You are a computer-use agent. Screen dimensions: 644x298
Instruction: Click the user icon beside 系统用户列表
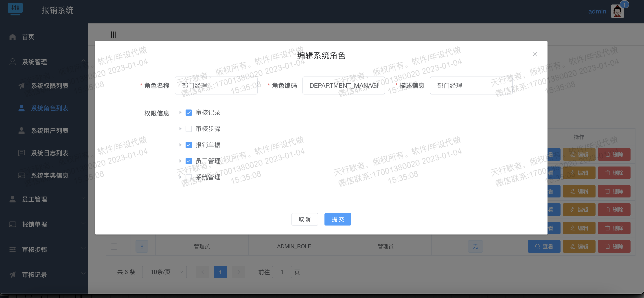pyautogui.click(x=22, y=131)
